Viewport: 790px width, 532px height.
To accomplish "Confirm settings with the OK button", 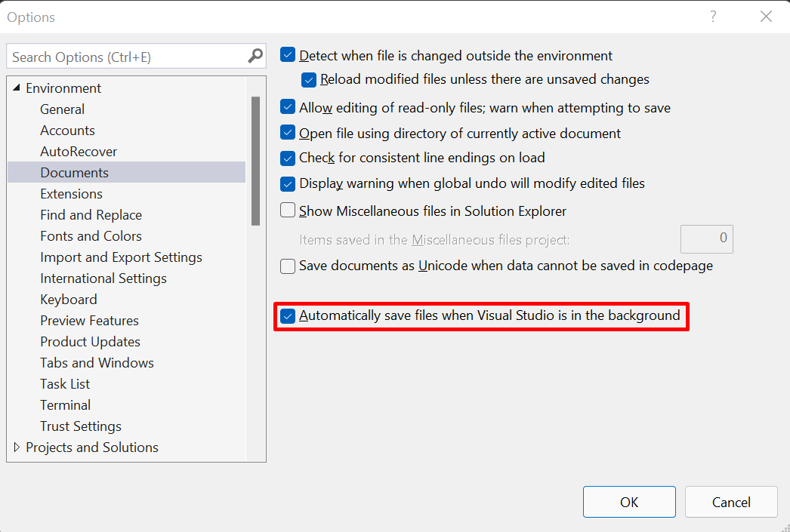I will (629, 502).
